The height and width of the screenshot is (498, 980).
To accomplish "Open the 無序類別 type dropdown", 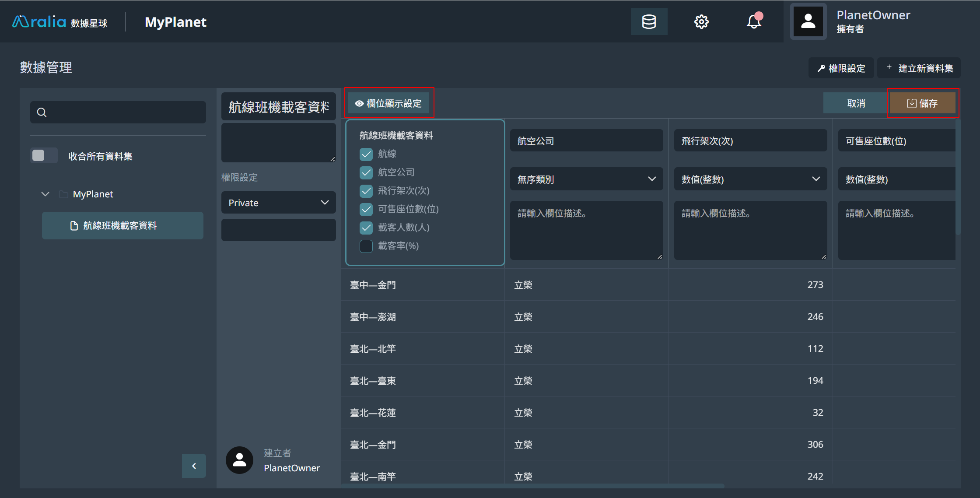I will click(x=586, y=179).
